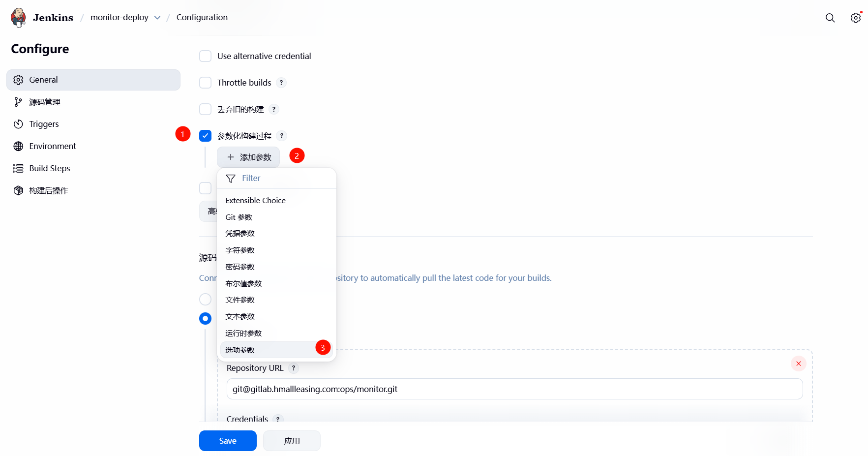Click the Jenkins butler logo icon

pos(18,18)
